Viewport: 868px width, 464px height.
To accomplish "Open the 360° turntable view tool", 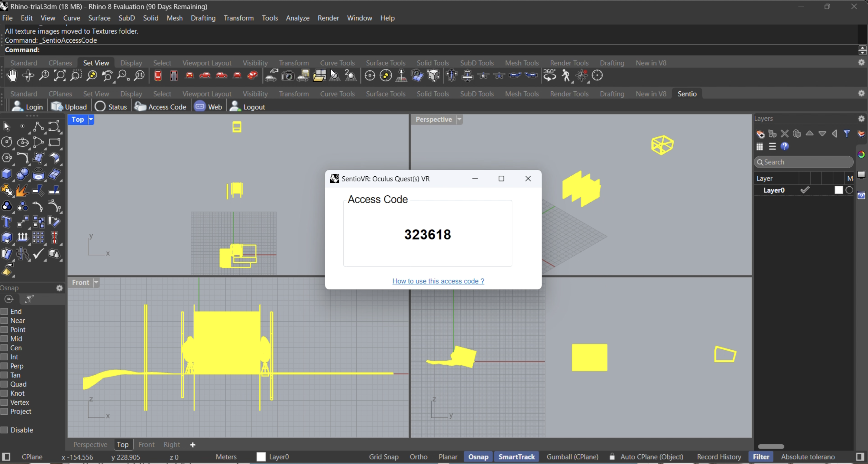I will pyautogui.click(x=549, y=76).
